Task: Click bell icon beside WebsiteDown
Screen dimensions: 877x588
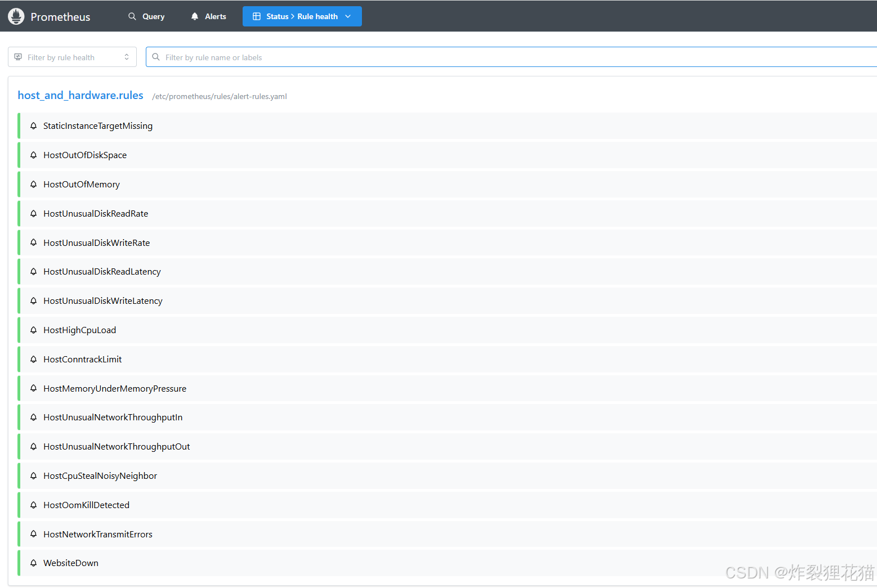Action: (34, 563)
